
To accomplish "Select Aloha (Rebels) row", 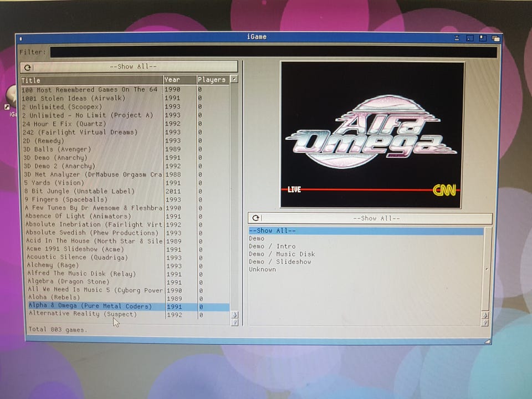I will pyautogui.click(x=129, y=298).
